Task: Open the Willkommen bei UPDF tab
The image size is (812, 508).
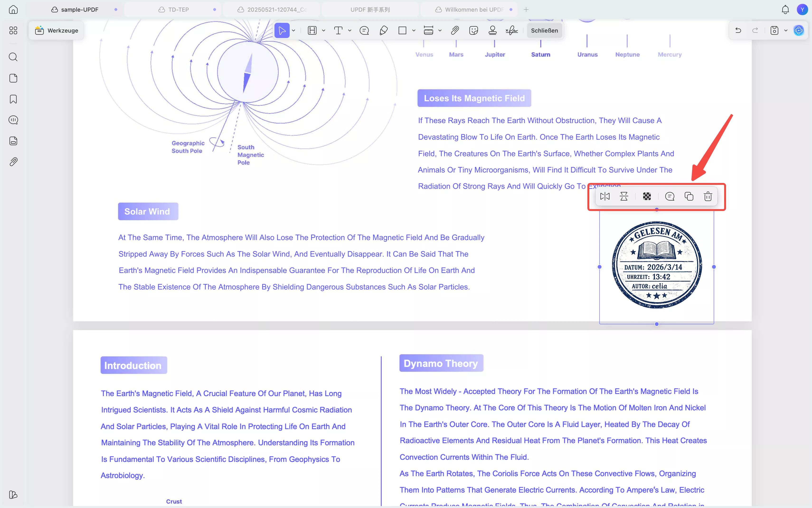Action: pos(473,10)
